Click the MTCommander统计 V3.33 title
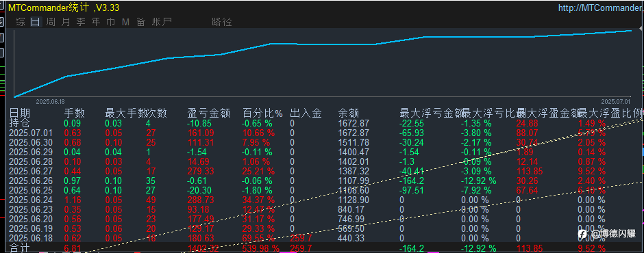This screenshot has width=644, height=253. [x=64, y=8]
